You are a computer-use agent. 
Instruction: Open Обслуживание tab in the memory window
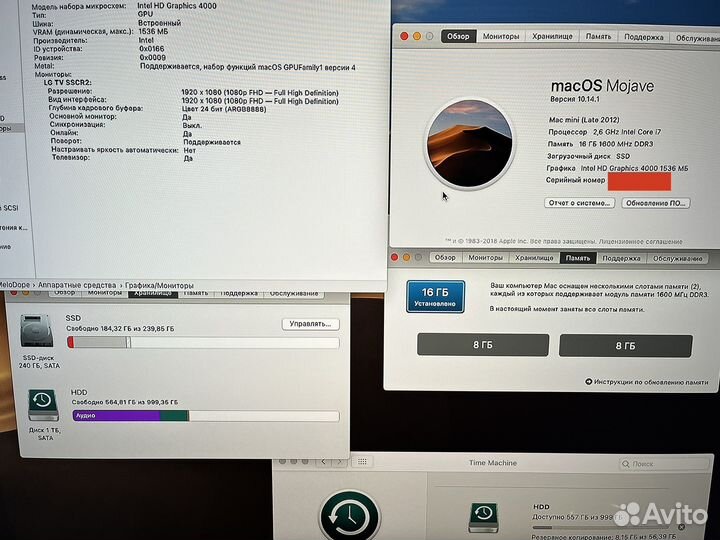point(678,259)
